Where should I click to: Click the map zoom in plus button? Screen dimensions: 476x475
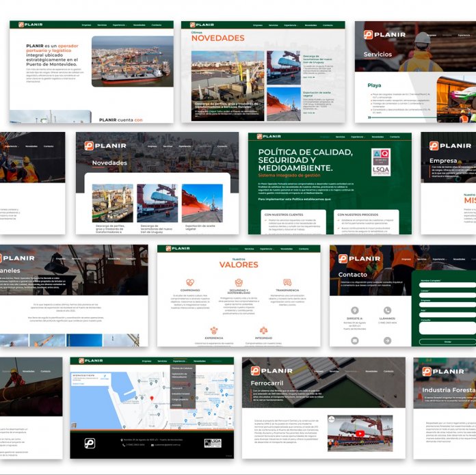click(x=230, y=418)
